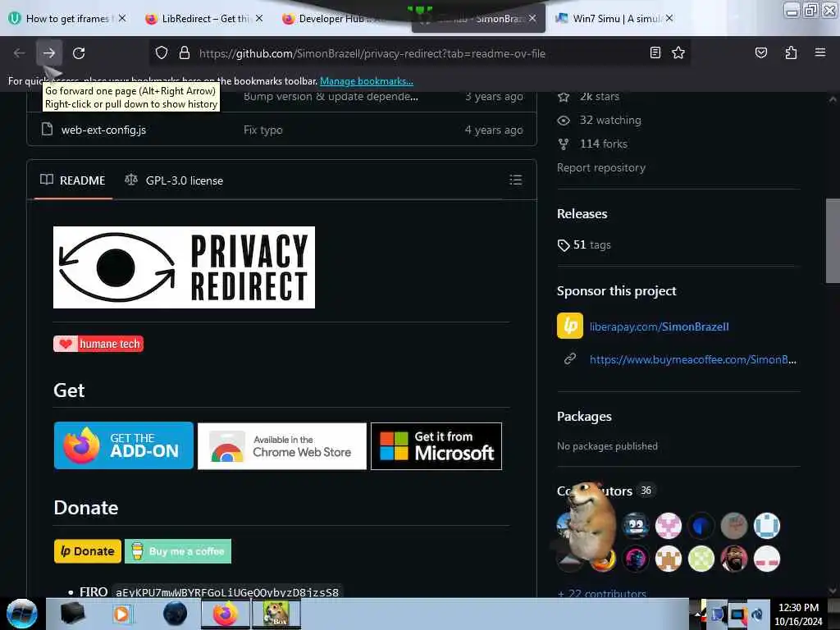Click the Privacy Redirect logo image

click(x=184, y=267)
